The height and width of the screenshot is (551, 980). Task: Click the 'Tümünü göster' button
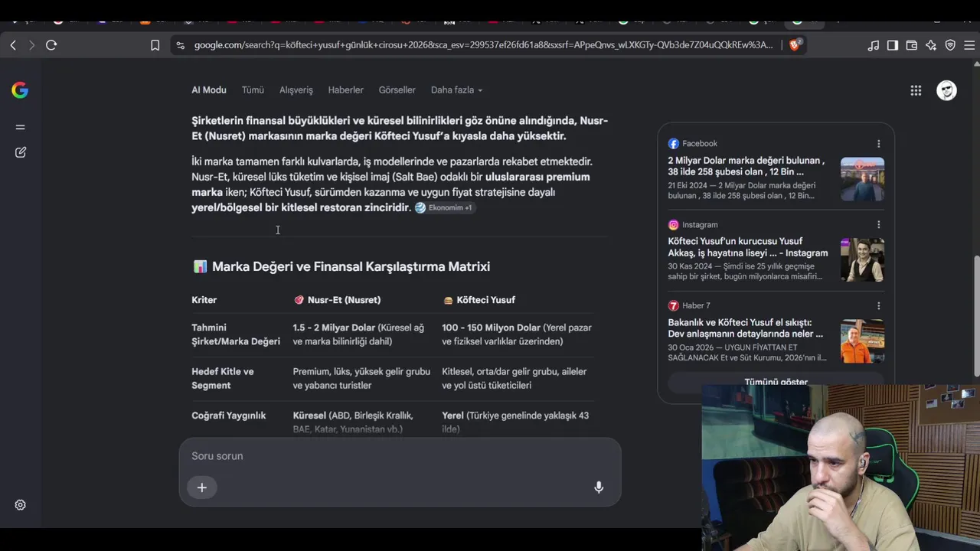click(776, 381)
